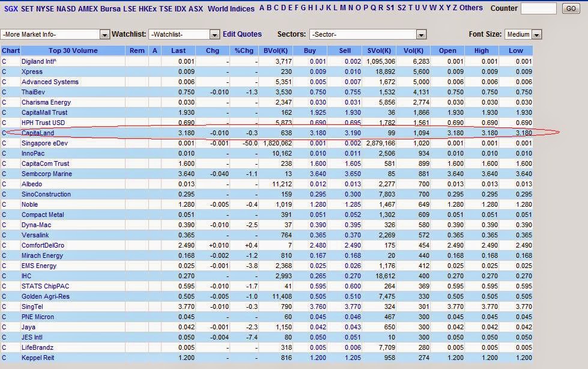
Task: Open CapitaMall Trust stock link
Action: [44, 112]
